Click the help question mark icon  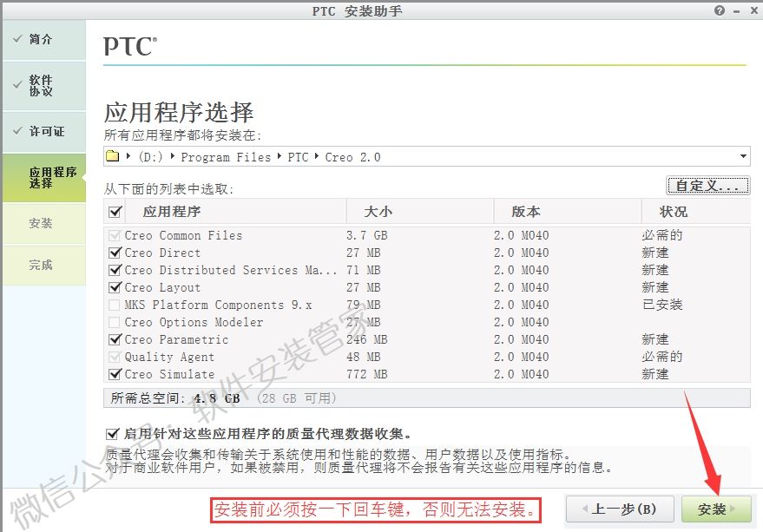pyautogui.click(x=720, y=10)
